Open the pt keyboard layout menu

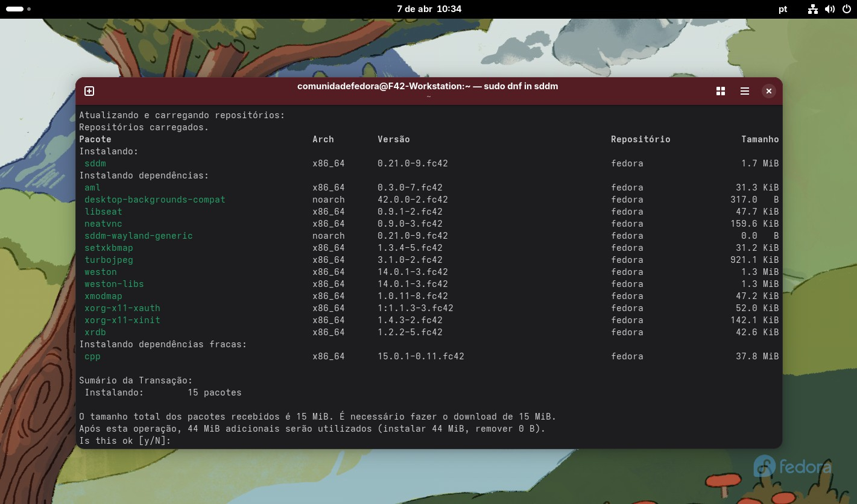[x=782, y=9]
